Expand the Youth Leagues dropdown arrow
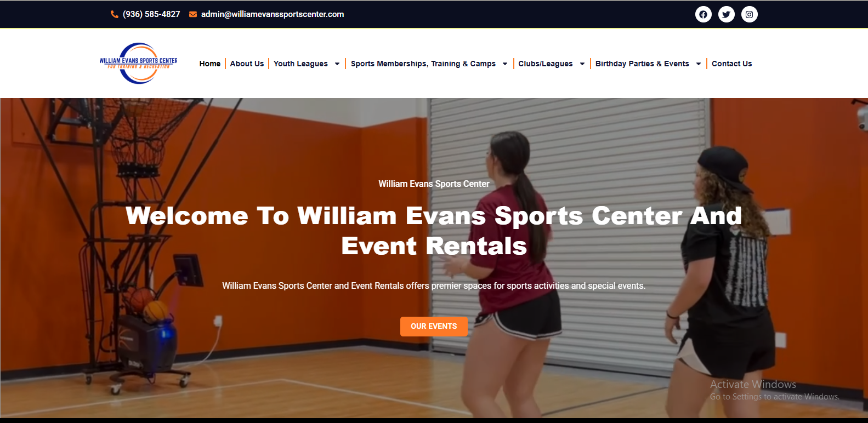Screen dimensions: 868x423 (337, 64)
